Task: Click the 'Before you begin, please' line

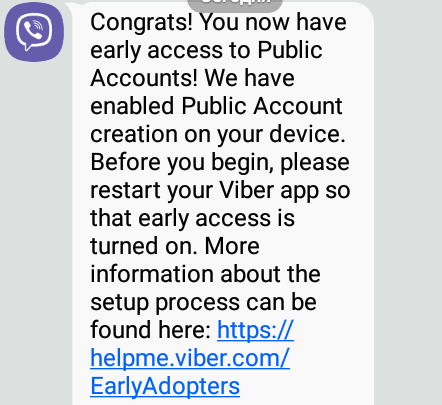Action: 220,163
